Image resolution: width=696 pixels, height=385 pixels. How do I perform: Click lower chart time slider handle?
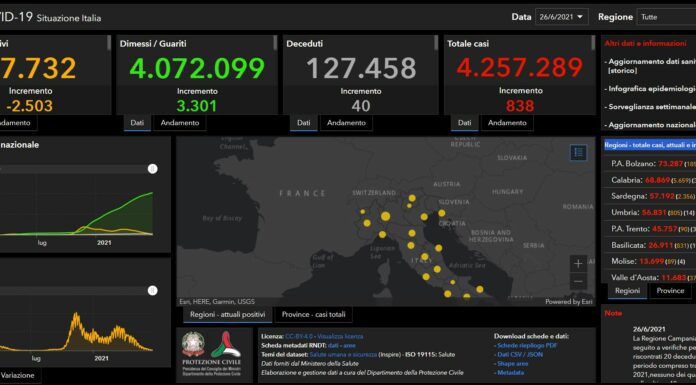coord(153,290)
